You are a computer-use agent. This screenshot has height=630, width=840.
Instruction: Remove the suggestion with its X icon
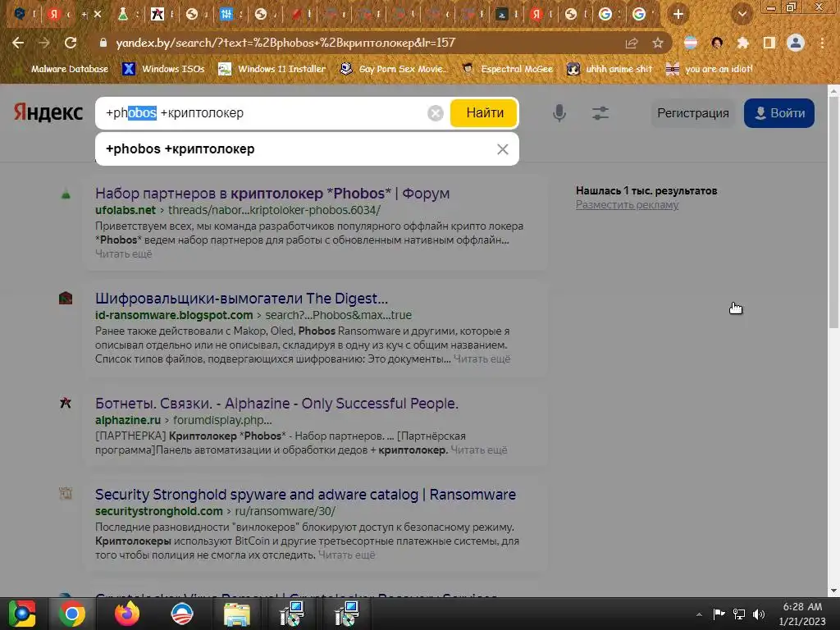(503, 149)
